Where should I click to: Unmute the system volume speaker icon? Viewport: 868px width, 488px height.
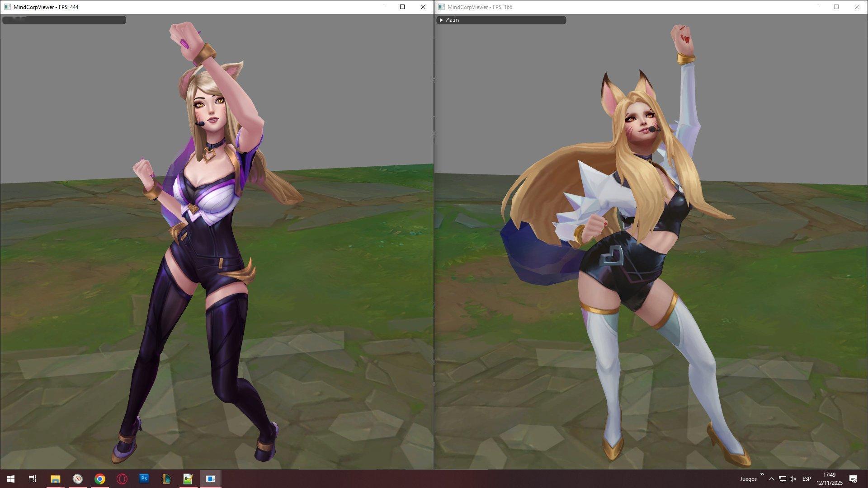(x=793, y=479)
